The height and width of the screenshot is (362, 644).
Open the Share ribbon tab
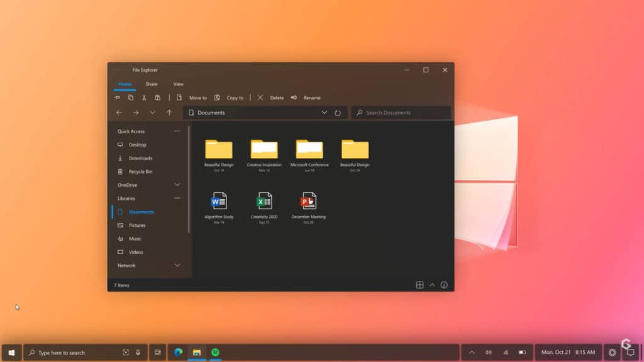[x=151, y=84]
